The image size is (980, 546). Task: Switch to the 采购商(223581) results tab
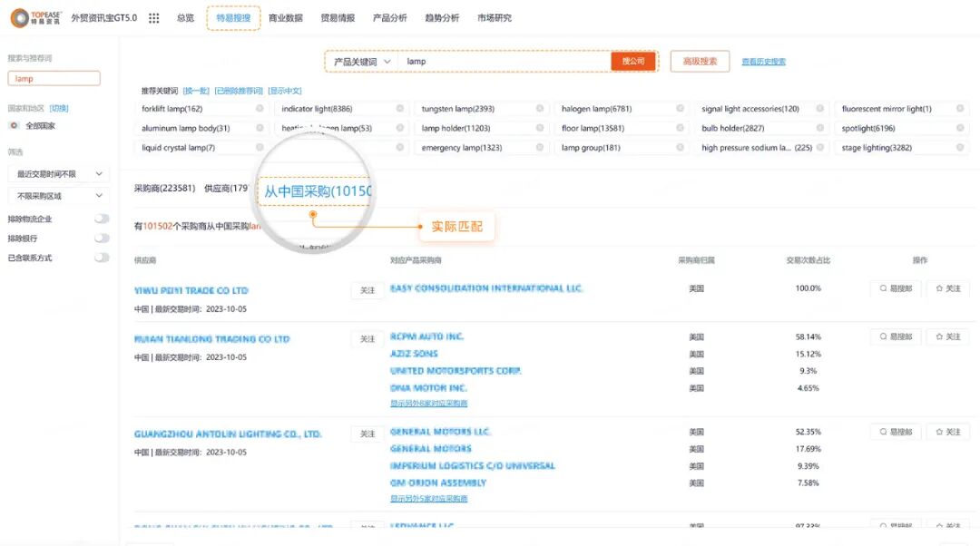click(164, 188)
